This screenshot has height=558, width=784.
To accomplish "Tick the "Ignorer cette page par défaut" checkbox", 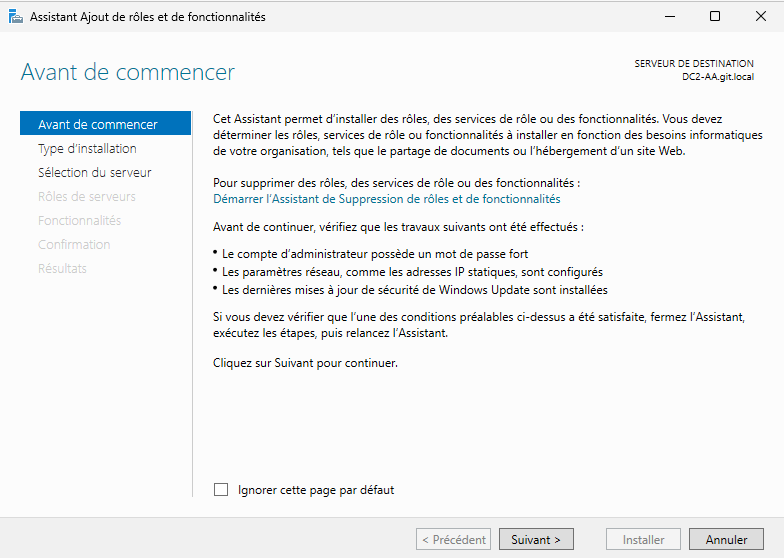I will 221,490.
